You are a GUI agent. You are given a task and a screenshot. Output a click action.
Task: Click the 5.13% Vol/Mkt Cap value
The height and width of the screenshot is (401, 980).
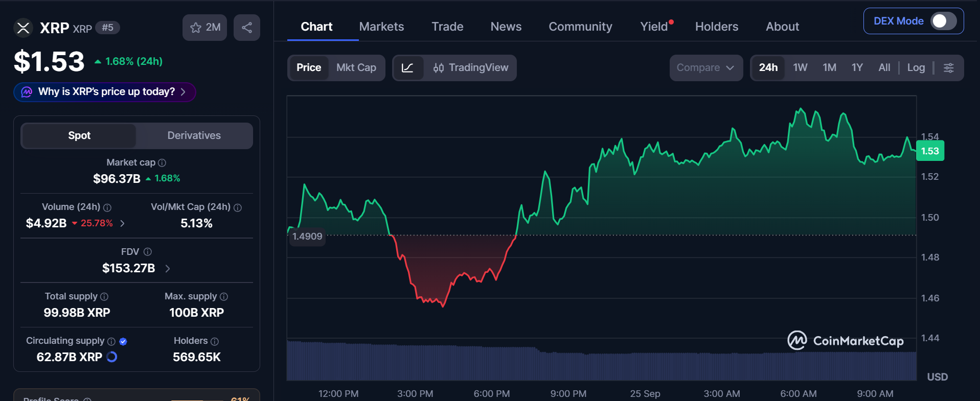(x=196, y=223)
